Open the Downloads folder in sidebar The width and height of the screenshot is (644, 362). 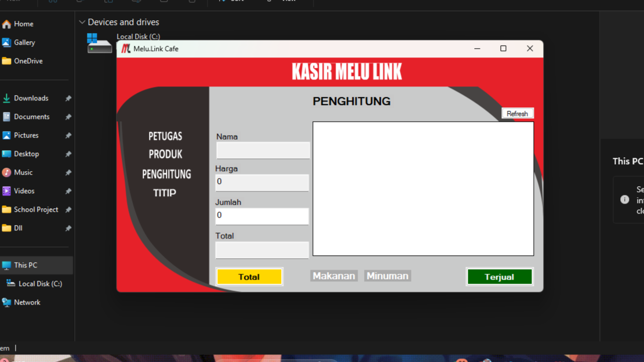coord(31,98)
